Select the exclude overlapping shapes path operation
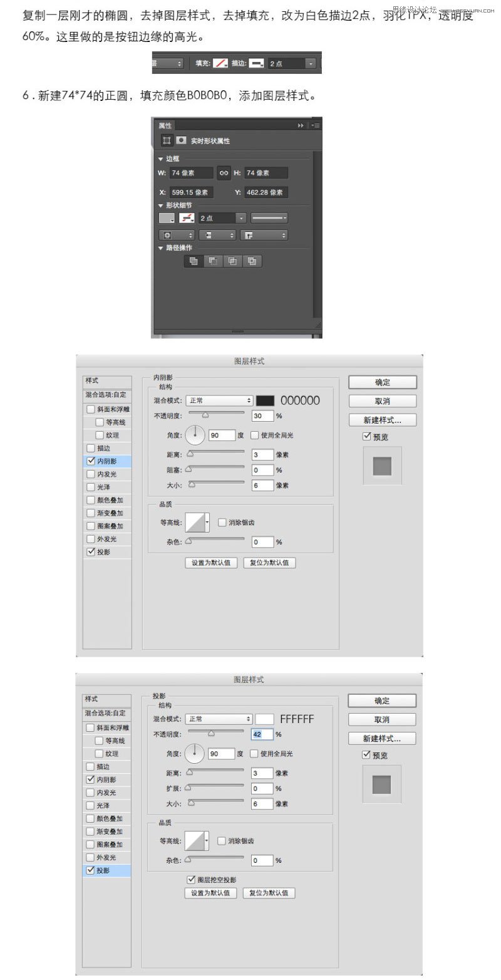This screenshot has height=980, width=501. 252,261
